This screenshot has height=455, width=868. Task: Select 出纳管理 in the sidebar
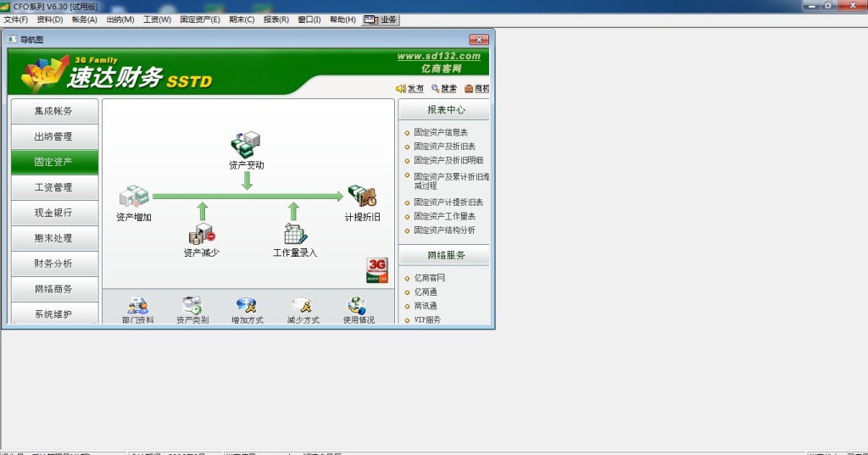point(54,136)
